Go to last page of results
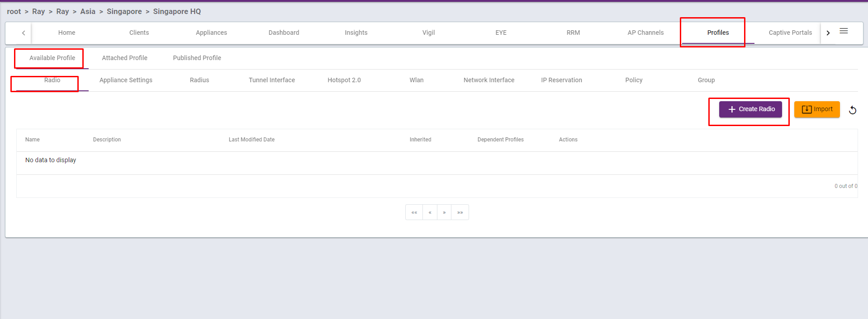The height and width of the screenshot is (319, 868). [x=460, y=212]
